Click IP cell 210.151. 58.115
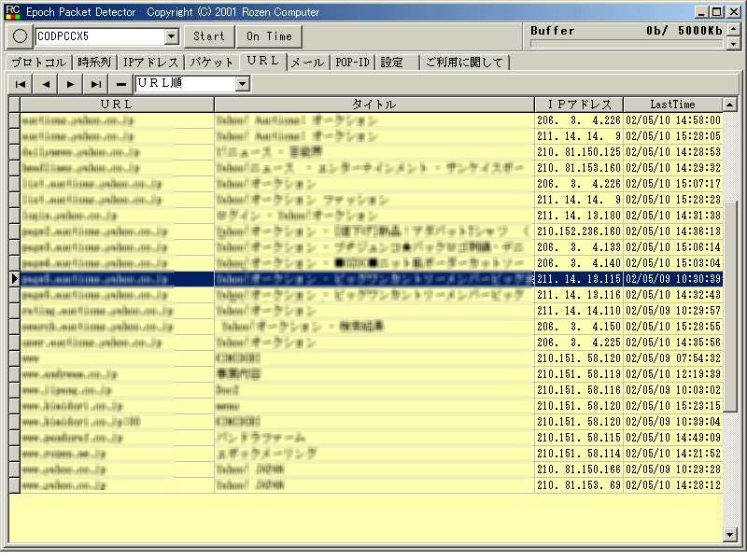Screen dimensions: 747x560 click(579, 438)
